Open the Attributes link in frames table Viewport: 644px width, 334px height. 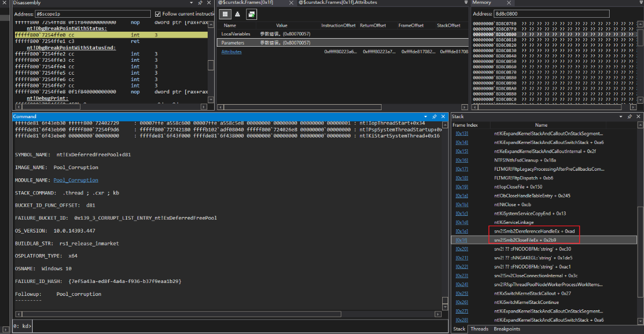point(231,52)
